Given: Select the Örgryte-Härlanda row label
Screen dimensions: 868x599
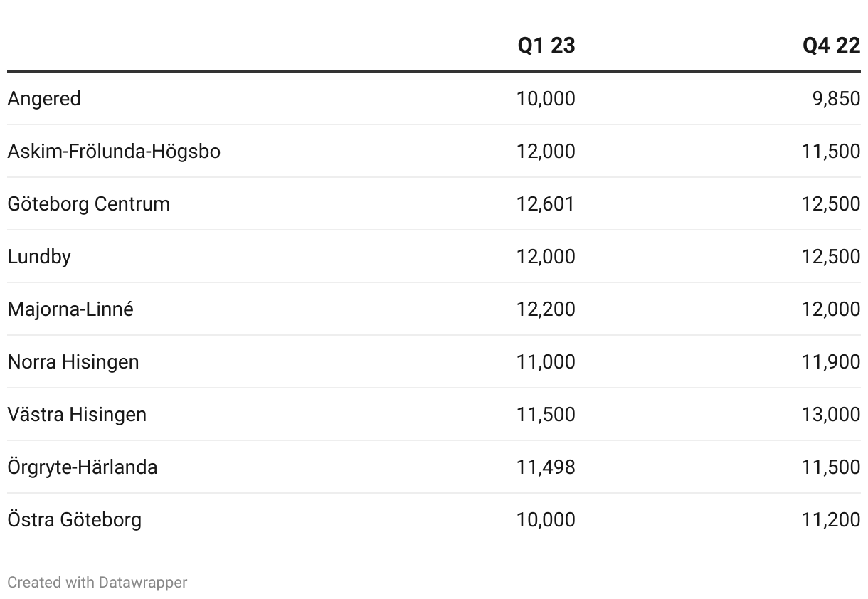Looking at the screenshot, I should click(x=83, y=467).
